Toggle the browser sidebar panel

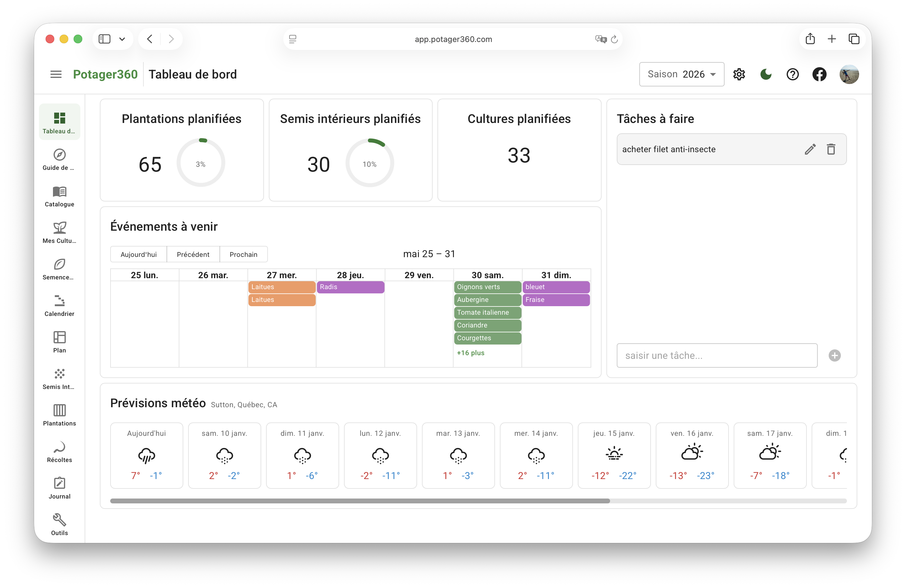coord(104,39)
